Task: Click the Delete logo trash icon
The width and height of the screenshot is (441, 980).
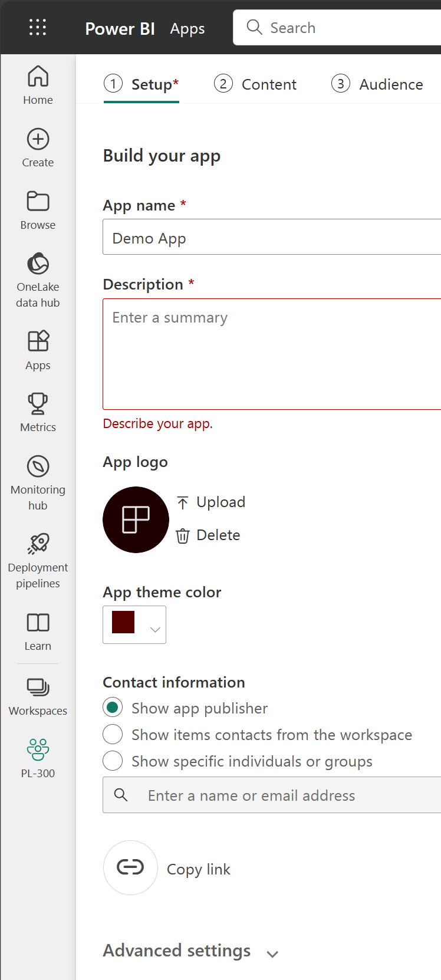Action: tap(183, 535)
